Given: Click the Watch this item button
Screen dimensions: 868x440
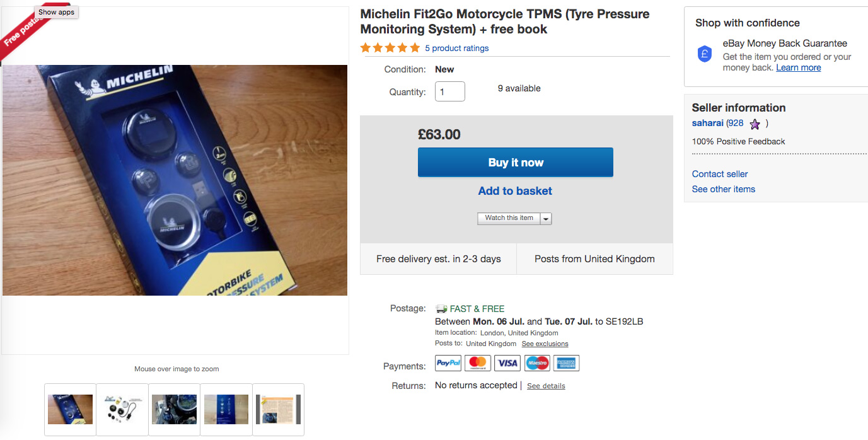Looking at the screenshot, I should pos(509,218).
